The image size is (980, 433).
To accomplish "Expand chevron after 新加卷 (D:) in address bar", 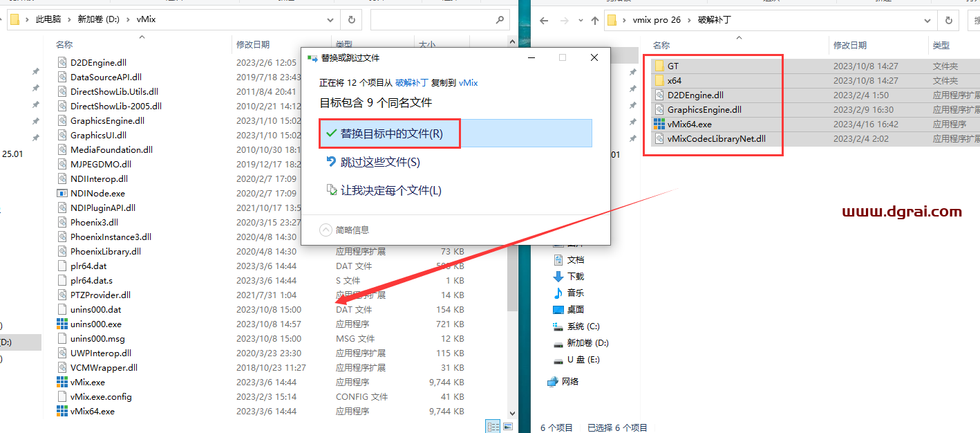I will click(x=128, y=19).
